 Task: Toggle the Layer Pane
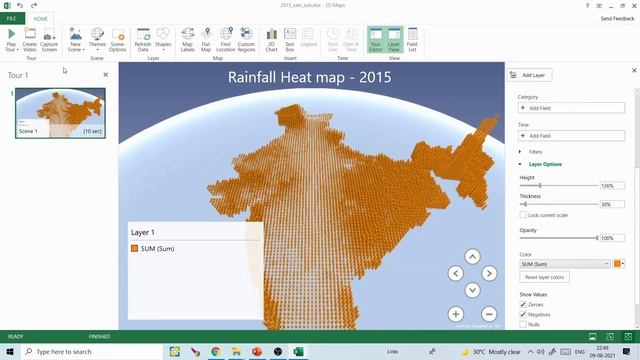(394, 40)
